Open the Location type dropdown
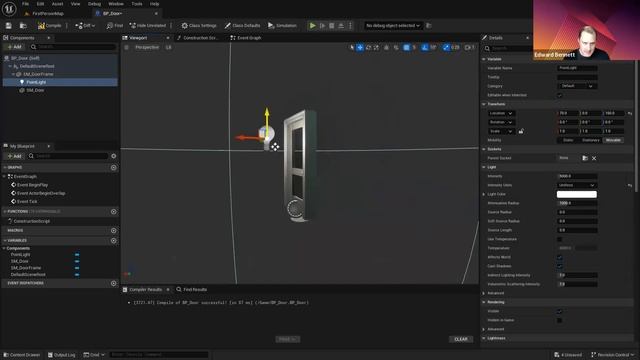The image size is (640, 360). pos(501,113)
